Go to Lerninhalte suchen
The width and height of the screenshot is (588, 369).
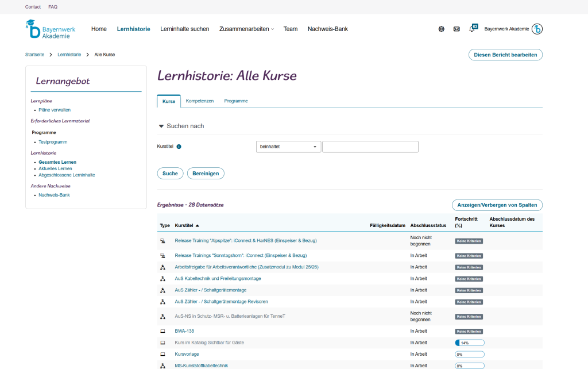point(184,29)
